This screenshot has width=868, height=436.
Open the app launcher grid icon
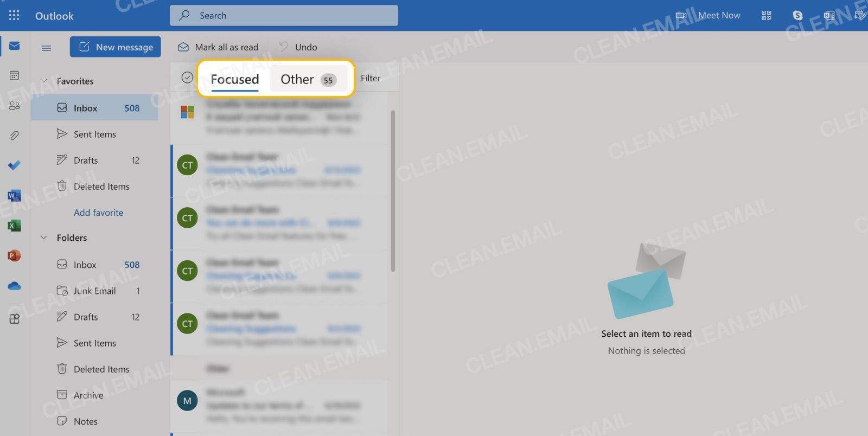[14, 15]
